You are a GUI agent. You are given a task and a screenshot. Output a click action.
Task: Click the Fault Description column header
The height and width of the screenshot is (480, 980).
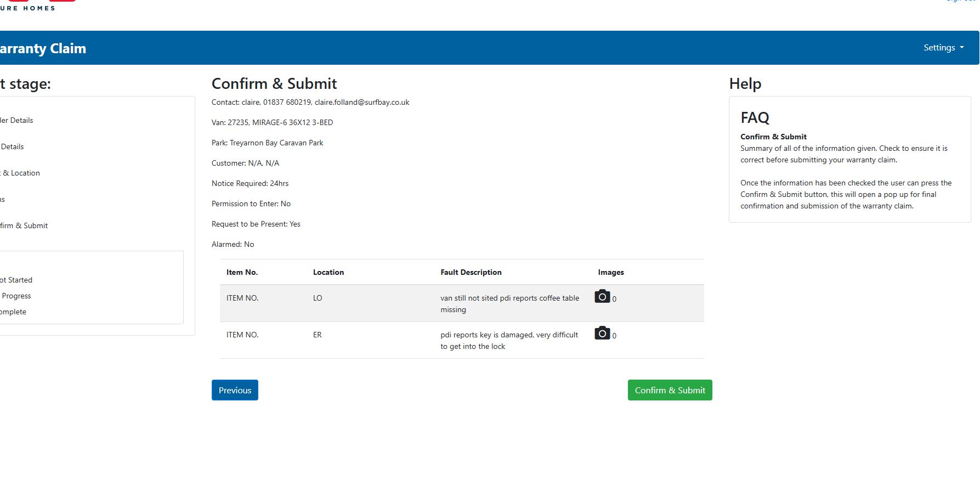[471, 272]
